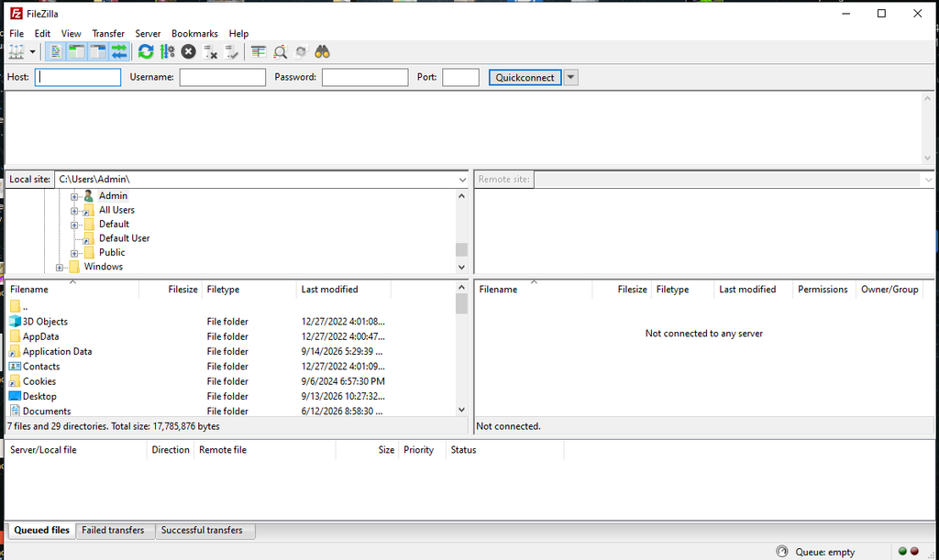Image resolution: width=939 pixels, height=560 pixels.
Task: Expand the All Users tree node
Action: pyautogui.click(x=74, y=211)
